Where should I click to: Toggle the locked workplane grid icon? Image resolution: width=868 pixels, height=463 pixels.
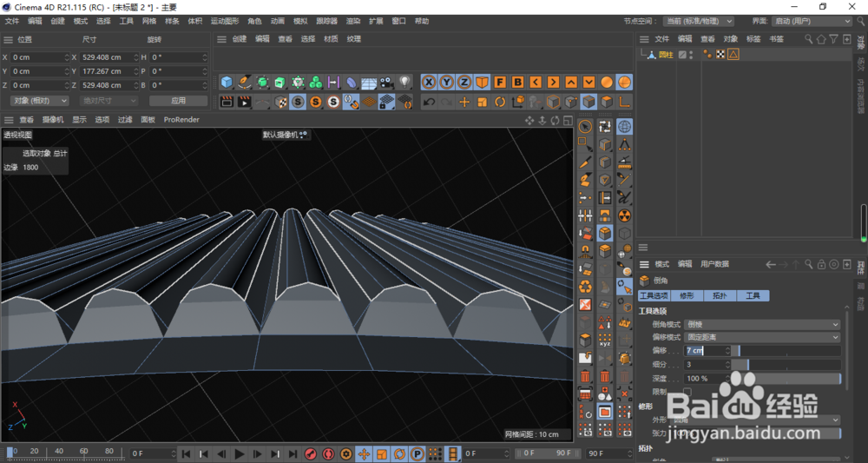(386, 102)
